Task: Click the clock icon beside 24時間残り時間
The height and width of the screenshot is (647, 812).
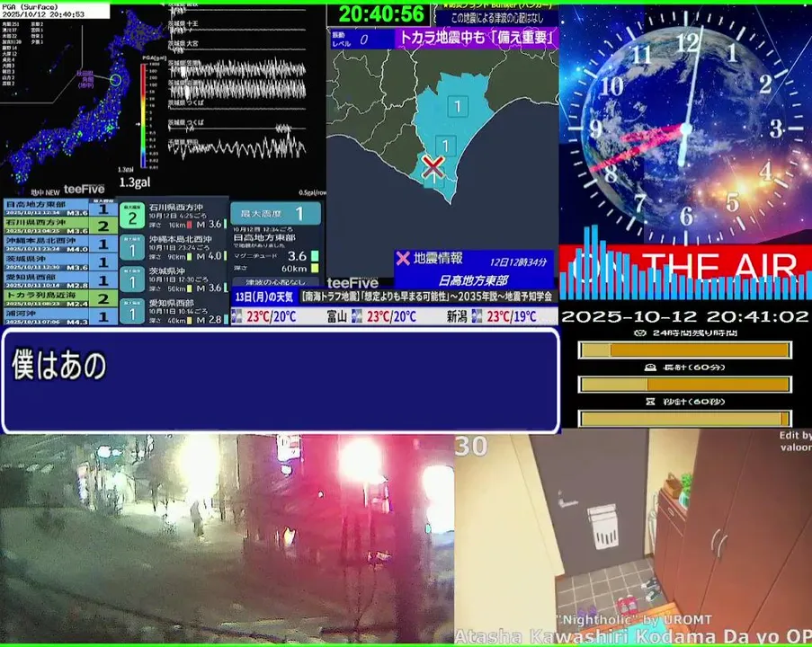Action: pos(640,332)
